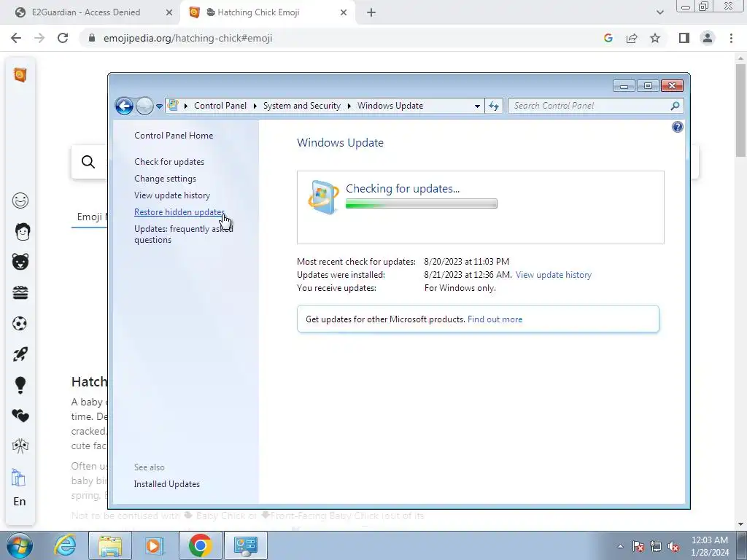Open recent pages dropdown next to navigation arrows
747x560 pixels.
[159, 106]
